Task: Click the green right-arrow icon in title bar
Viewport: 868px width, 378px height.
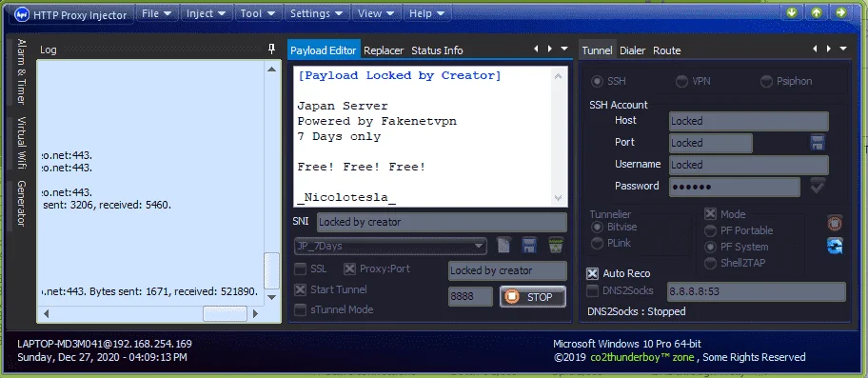Action: point(841,12)
